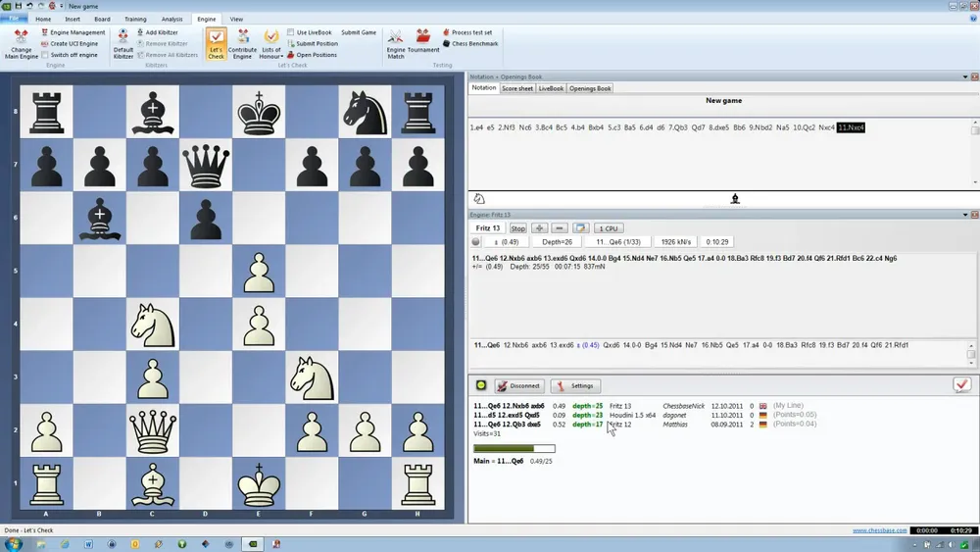Switch to the Analysis ribbon tab
The image size is (980, 552).
[172, 19]
